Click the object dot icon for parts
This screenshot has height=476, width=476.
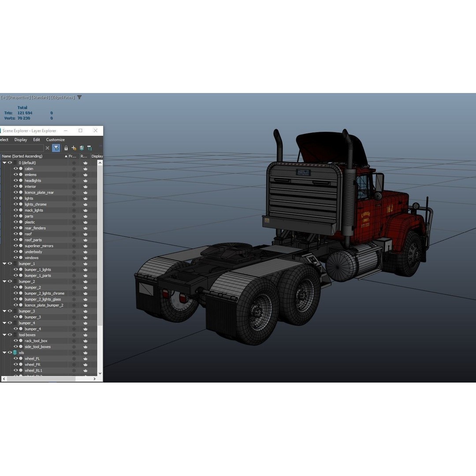coord(21,216)
